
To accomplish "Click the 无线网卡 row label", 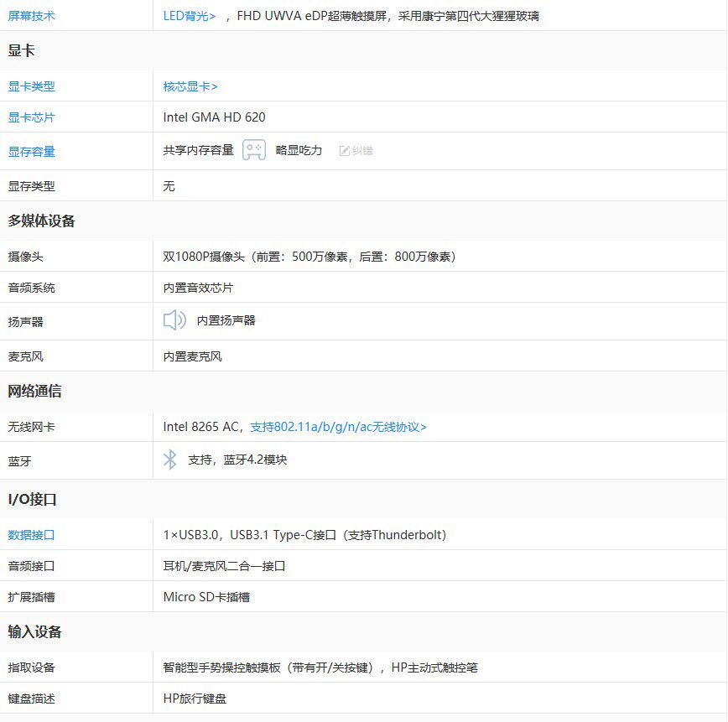I will coord(31,427).
